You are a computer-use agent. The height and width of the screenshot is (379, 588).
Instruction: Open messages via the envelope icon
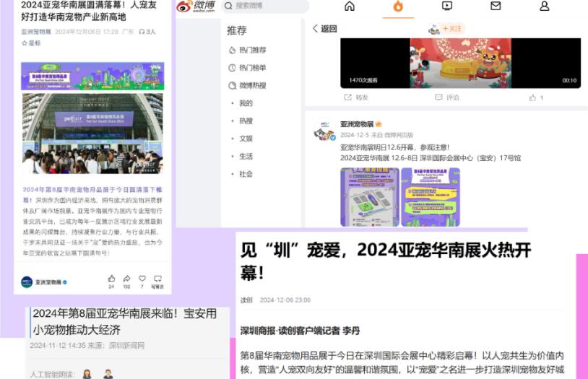point(496,6)
